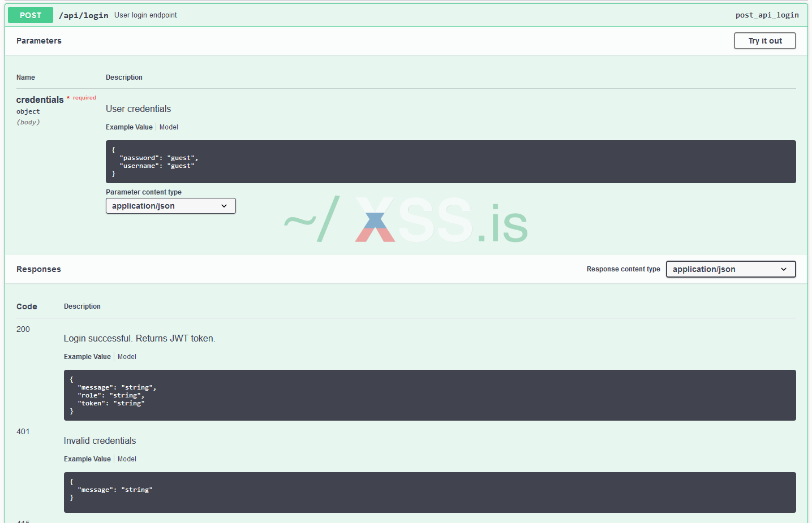Screen dimensions: 812x523
Task: Click 'Login successful. Returns JWT token.' text
Action: point(140,339)
